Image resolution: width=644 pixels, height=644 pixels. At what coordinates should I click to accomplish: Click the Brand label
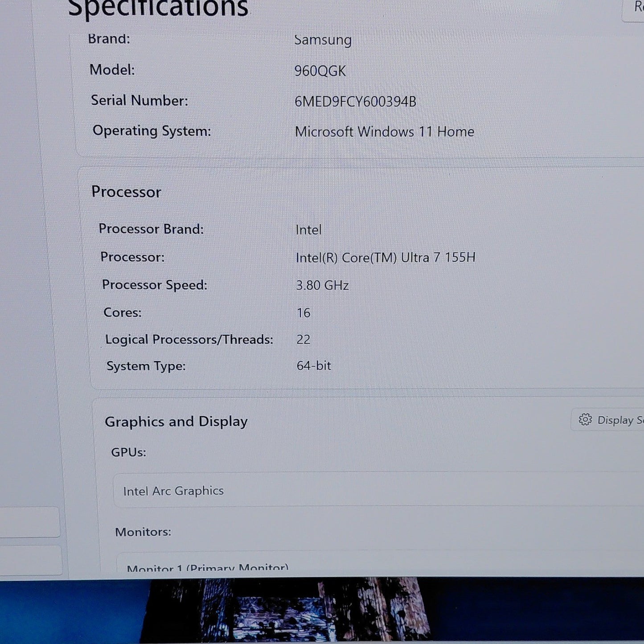click(109, 39)
